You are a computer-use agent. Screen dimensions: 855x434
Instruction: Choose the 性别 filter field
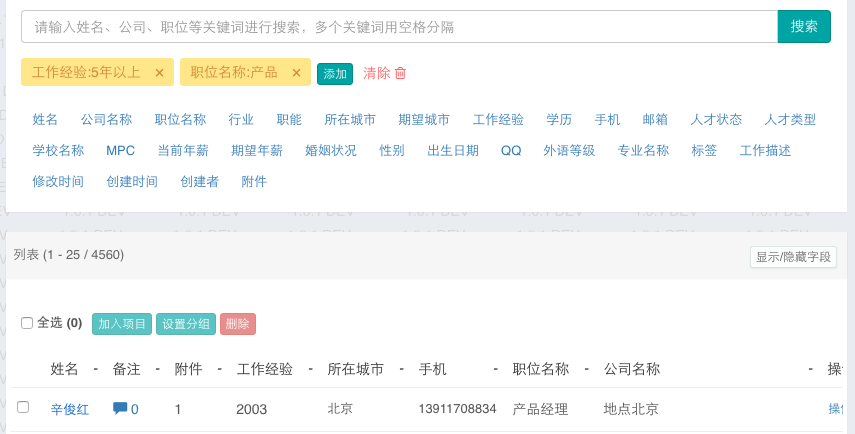point(392,150)
